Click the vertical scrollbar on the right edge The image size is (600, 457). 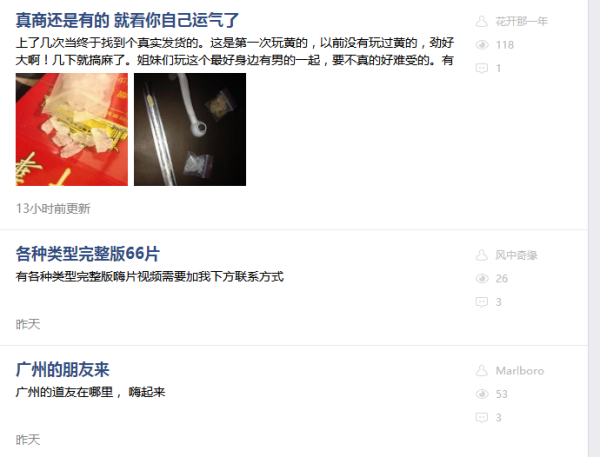tap(594, 228)
